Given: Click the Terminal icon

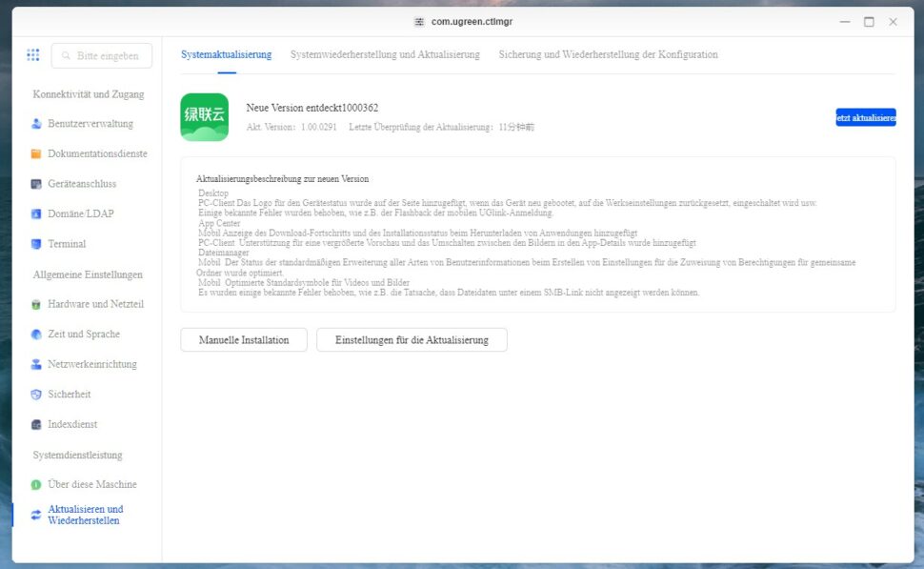Looking at the screenshot, I should click(36, 244).
